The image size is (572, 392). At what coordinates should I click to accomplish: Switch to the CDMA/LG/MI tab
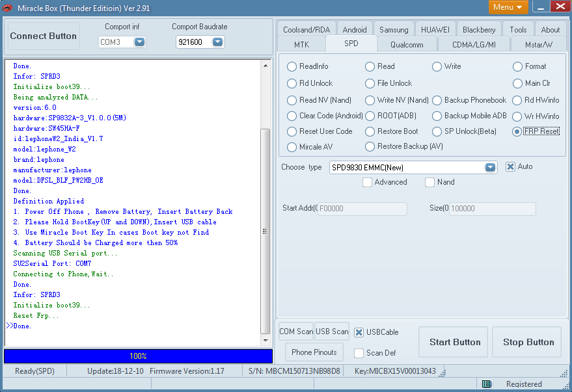pos(474,44)
